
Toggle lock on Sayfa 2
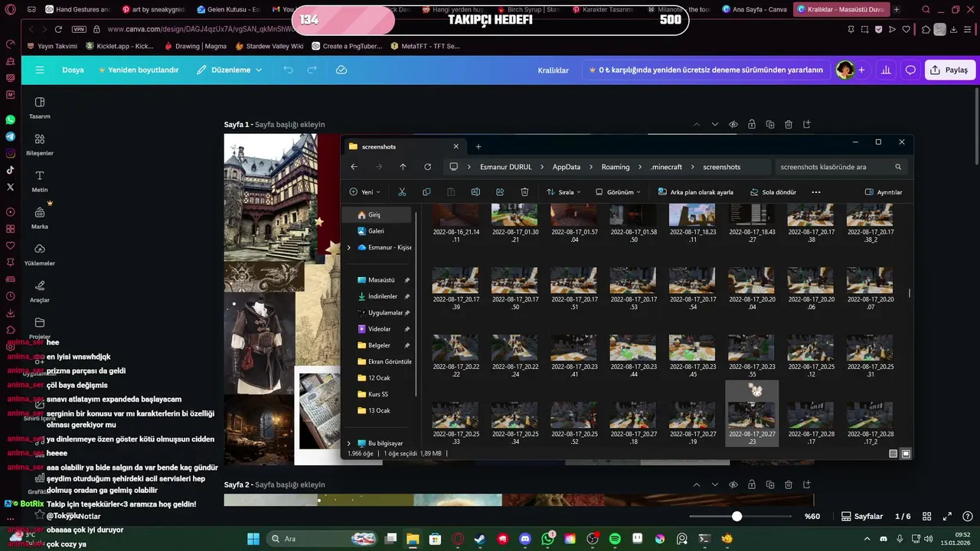752,485
